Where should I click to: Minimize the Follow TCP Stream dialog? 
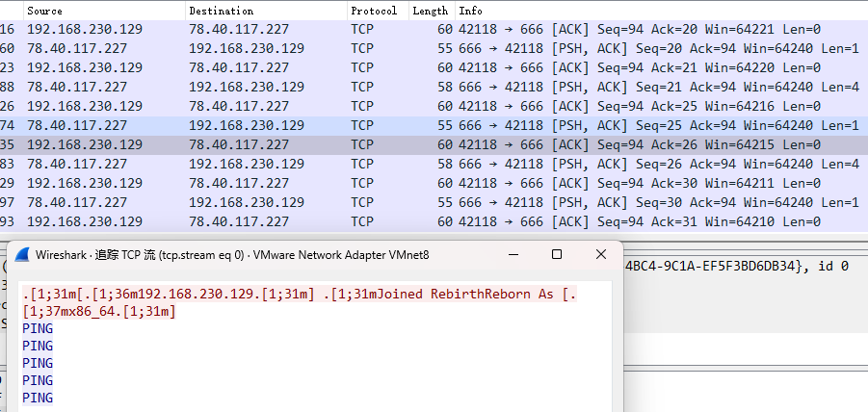[x=513, y=255]
